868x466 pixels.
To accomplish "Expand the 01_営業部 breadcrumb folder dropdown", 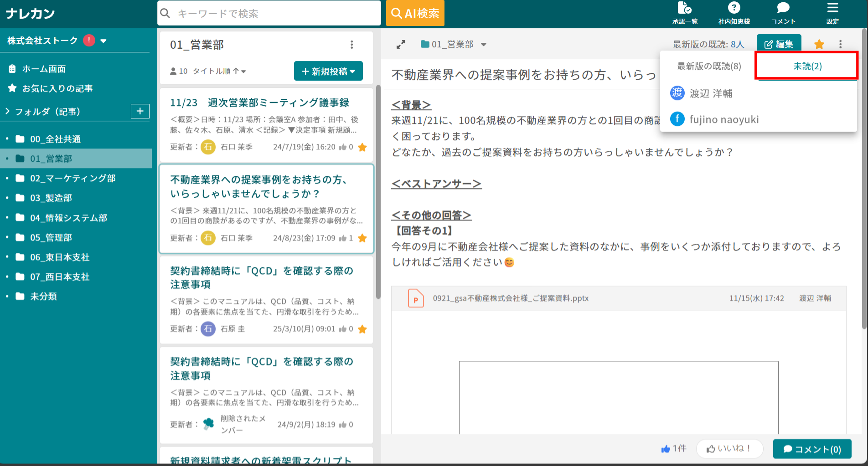I will 483,44.
